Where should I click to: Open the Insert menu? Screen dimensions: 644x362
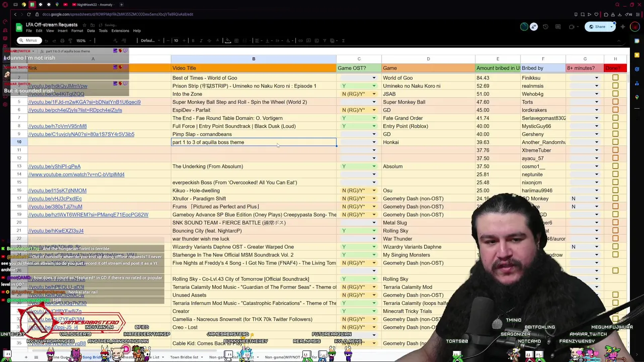[62, 31]
